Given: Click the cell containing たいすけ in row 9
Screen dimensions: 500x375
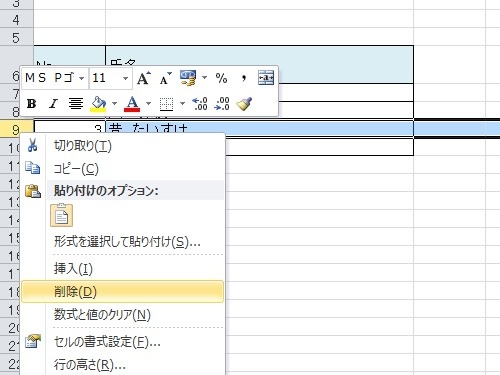Looking at the screenshot, I should (x=259, y=129).
